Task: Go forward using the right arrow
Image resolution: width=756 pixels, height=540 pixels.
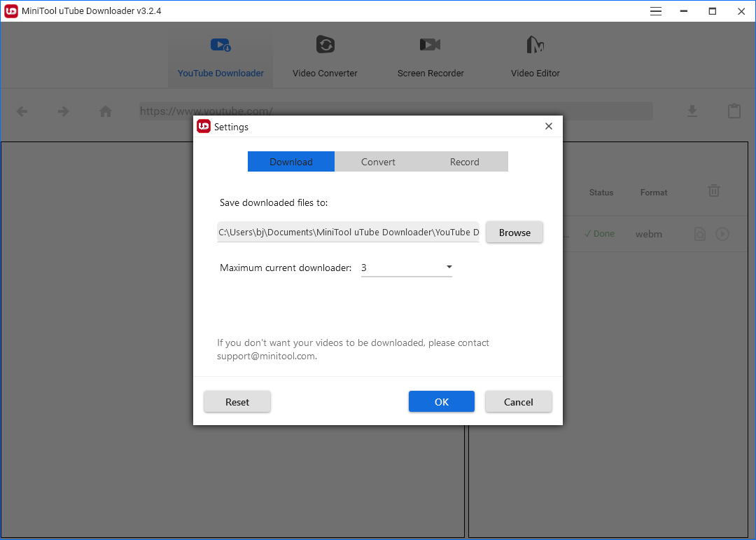Action: [x=64, y=111]
